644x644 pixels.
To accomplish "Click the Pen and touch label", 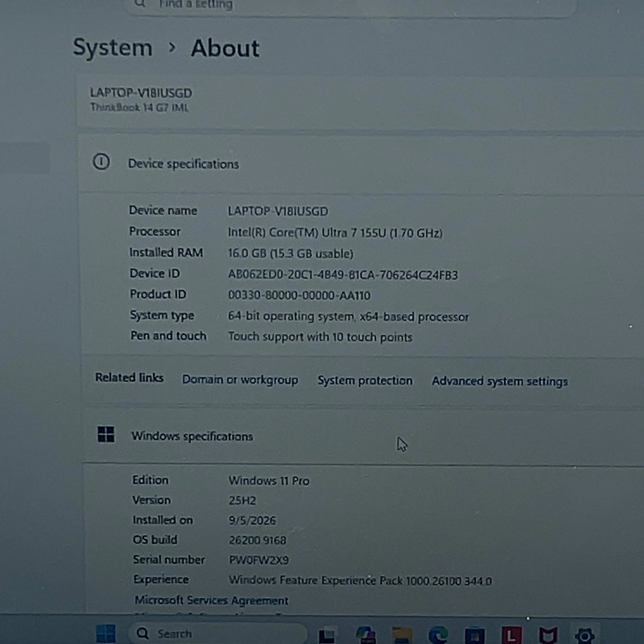I will (168, 336).
